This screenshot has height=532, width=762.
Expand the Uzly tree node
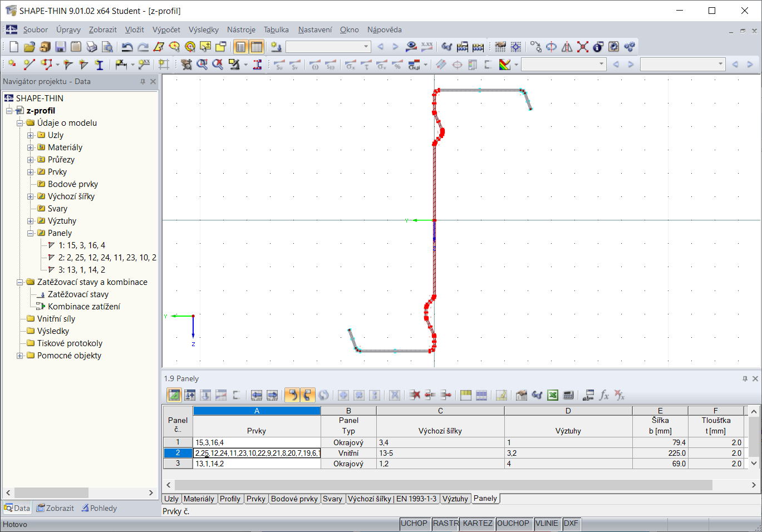(31, 135)
